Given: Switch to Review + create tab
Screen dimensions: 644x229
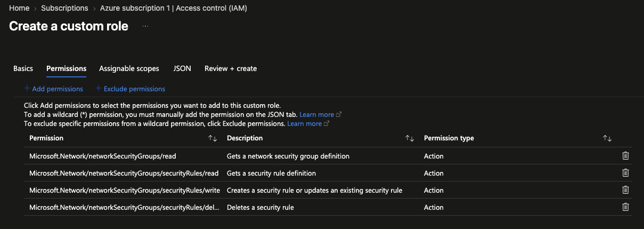Looking at the screenshot, I should pos(231,68).
